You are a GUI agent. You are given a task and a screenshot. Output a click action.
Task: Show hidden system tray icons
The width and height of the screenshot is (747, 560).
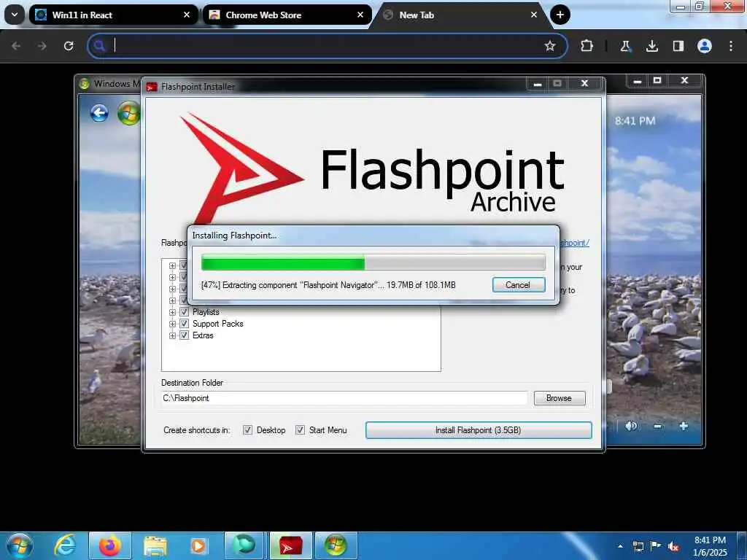620,546
